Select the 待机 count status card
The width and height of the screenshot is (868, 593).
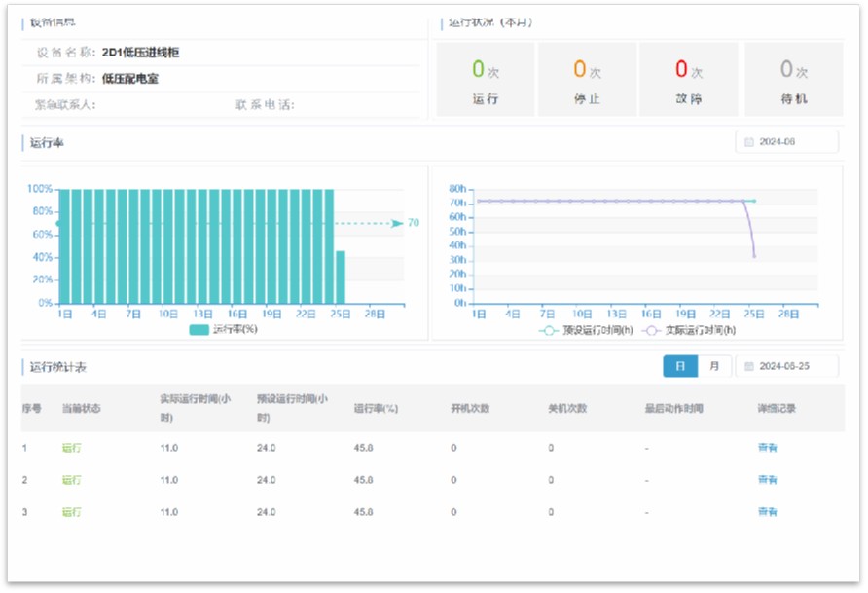click(x=793, y=80)
